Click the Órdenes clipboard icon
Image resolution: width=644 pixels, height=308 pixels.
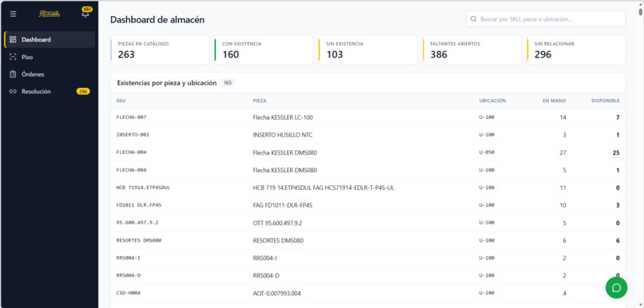click(13, 74)
